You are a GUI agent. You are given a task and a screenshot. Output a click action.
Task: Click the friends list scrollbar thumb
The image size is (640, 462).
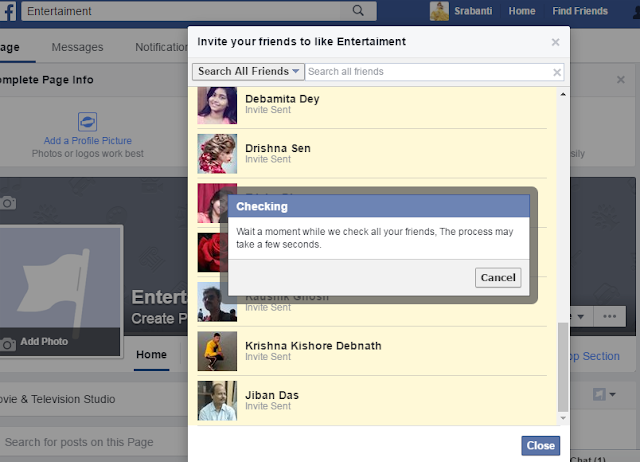point(563,367)
